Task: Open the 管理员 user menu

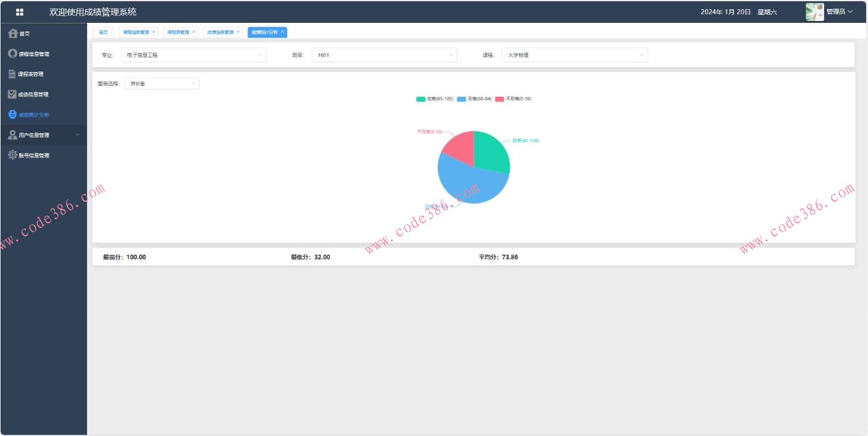Action: click(x=840, y=12)
